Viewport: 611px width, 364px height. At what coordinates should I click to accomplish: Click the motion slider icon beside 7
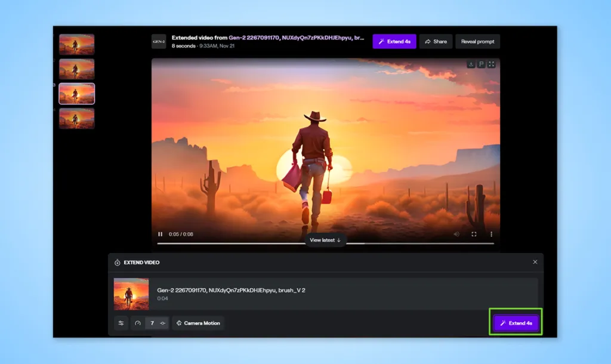pyautogui.click(x=162, y=323)
